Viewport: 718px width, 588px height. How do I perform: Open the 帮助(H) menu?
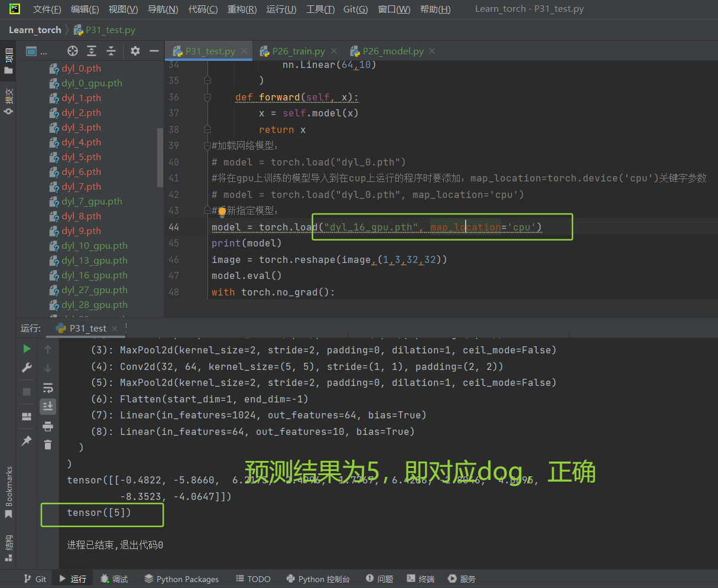click(435, 9)
